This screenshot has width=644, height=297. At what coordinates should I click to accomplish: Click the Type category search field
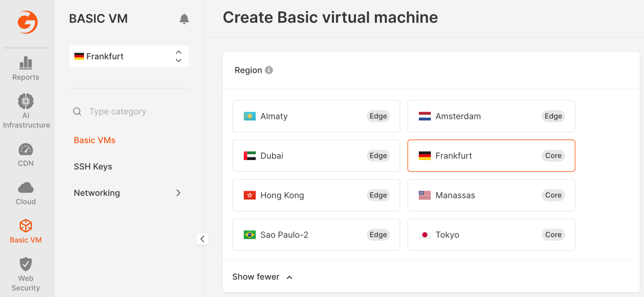pos(118,111)
